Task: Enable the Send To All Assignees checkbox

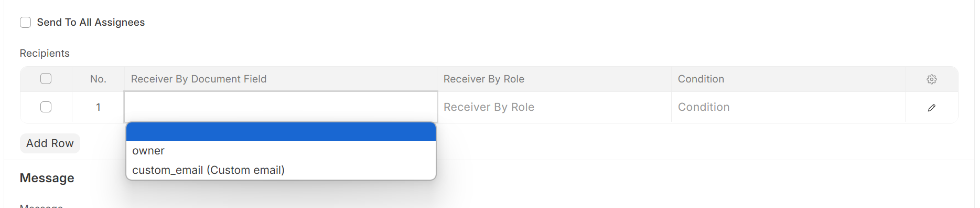Action: click(25, 22)
